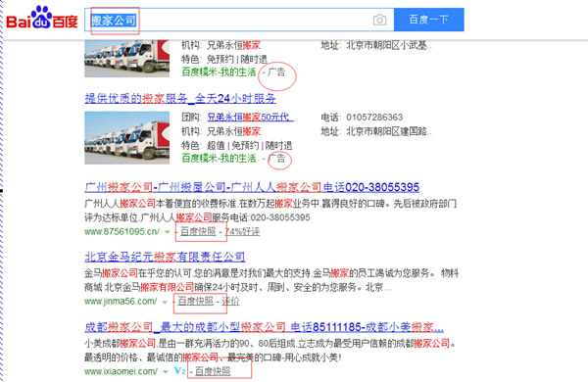The height and width of the screenshot is (382, 588).
Task: Click the 广告 label under the 建国路 listing
Action: click(x=276, y=159)
